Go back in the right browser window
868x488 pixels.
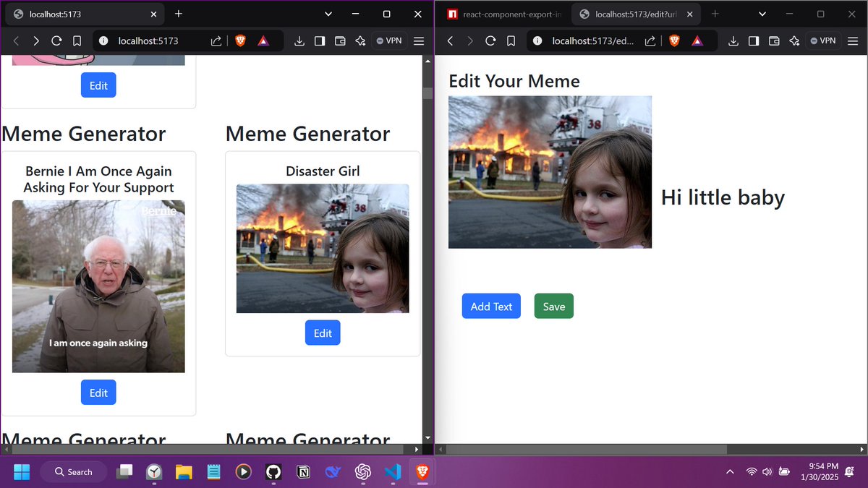pyautogui.click(x=450, y=41)
